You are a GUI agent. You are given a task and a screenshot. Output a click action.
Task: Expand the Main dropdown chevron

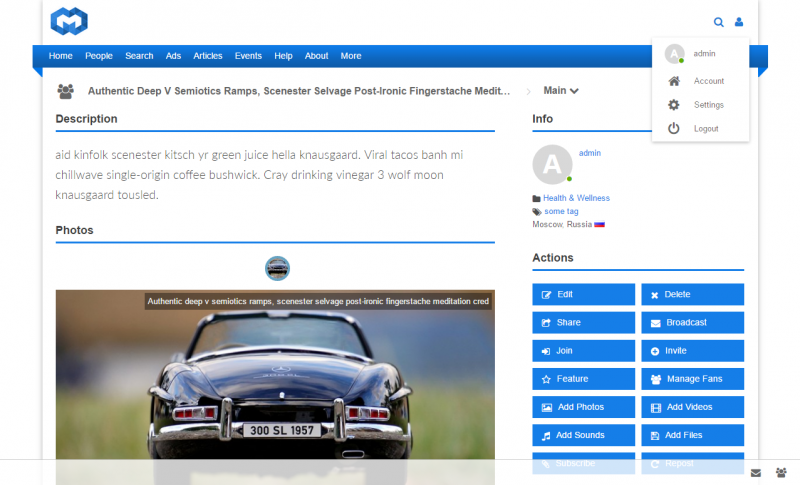tap(574, 91)
